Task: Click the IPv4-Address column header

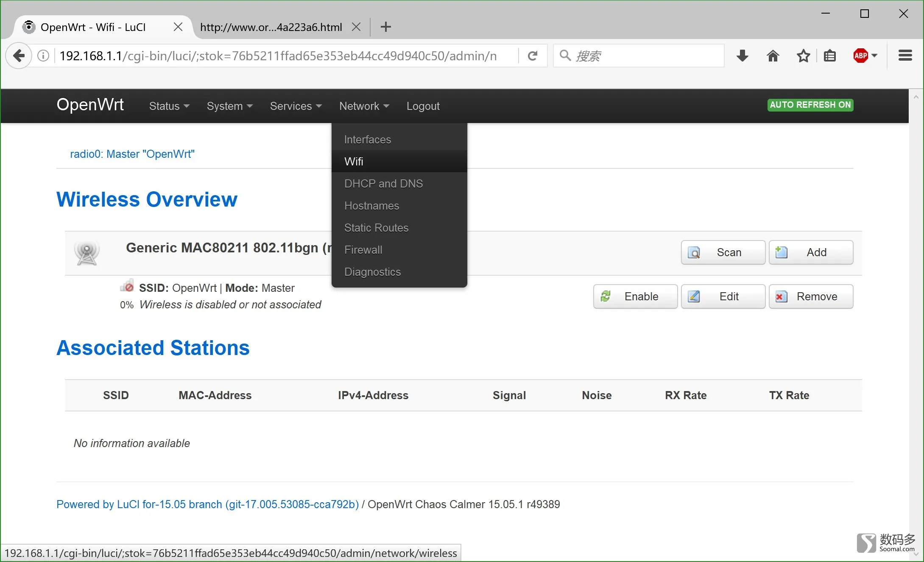Action: point(373,395)
